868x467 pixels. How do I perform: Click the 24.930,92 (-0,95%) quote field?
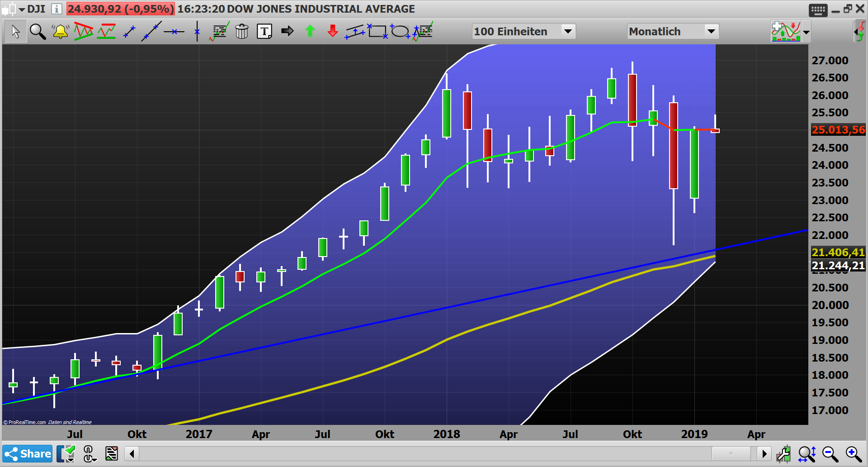[x=121, y=9]
